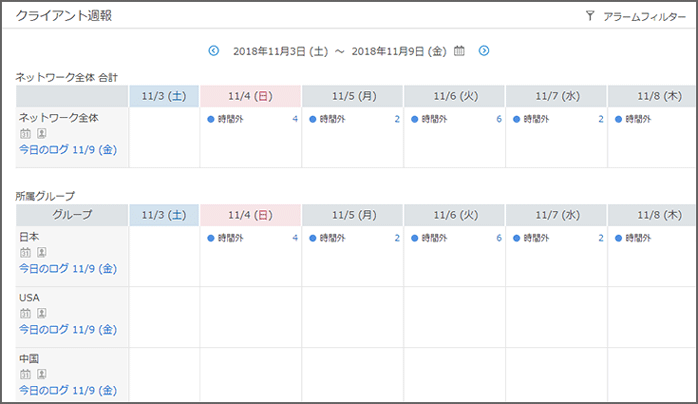Click user icon under USA group

pyautogui.click(x=42, y=313)
